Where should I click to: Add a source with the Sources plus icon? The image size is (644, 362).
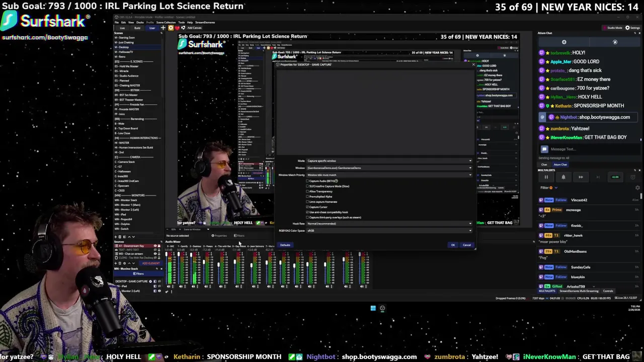coord(115,263)
